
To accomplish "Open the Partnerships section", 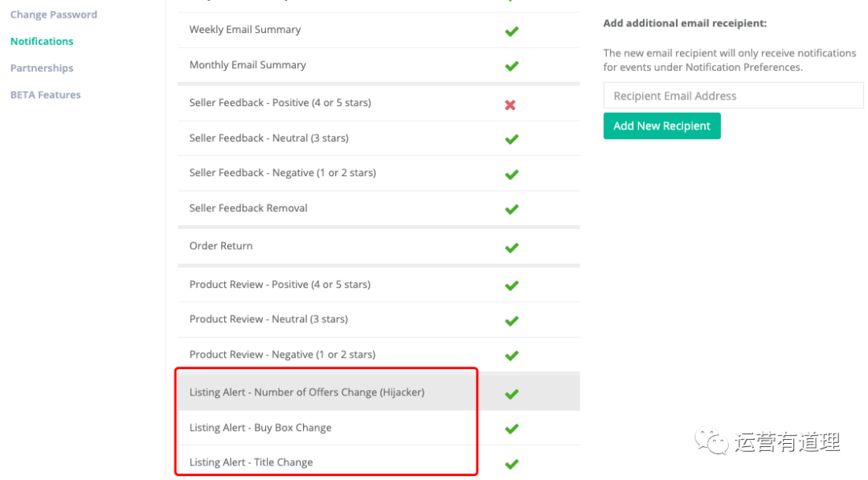I will (42, 68).
